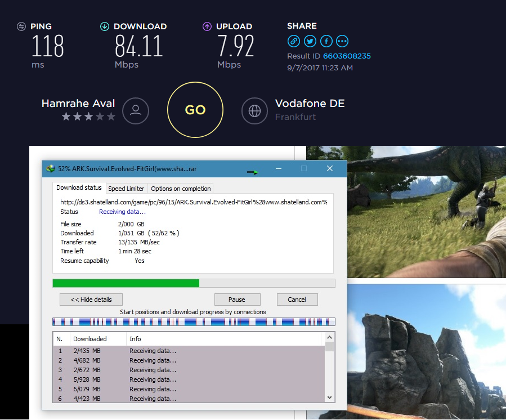This screenshot has width=506, height=420.
Task: Open more share options icon
Action: coord(342,41)
